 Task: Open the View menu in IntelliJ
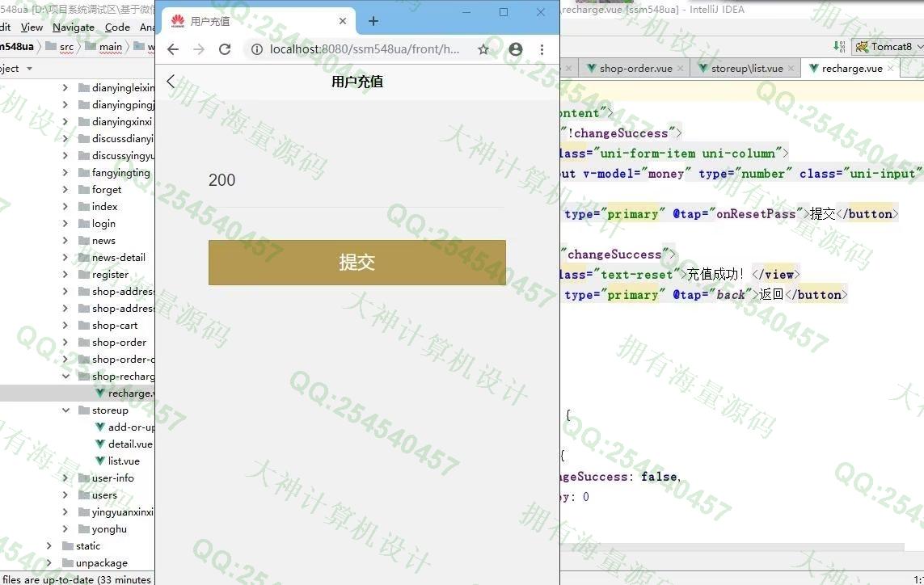point(32,27)
